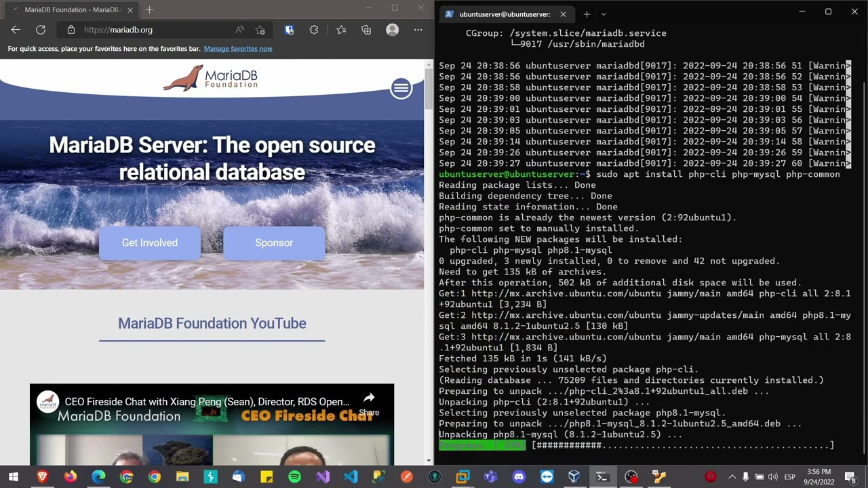Open Postman from taskbar

click(407, 477)
